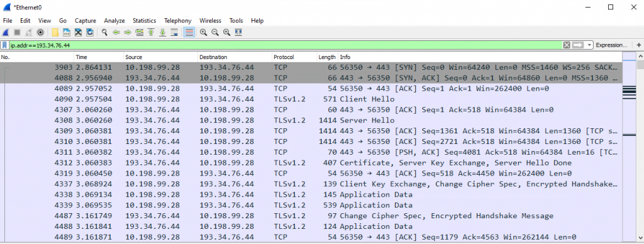Open the Expression… filter builder
This screenshot has width=644, height=244.
[611, 45]
